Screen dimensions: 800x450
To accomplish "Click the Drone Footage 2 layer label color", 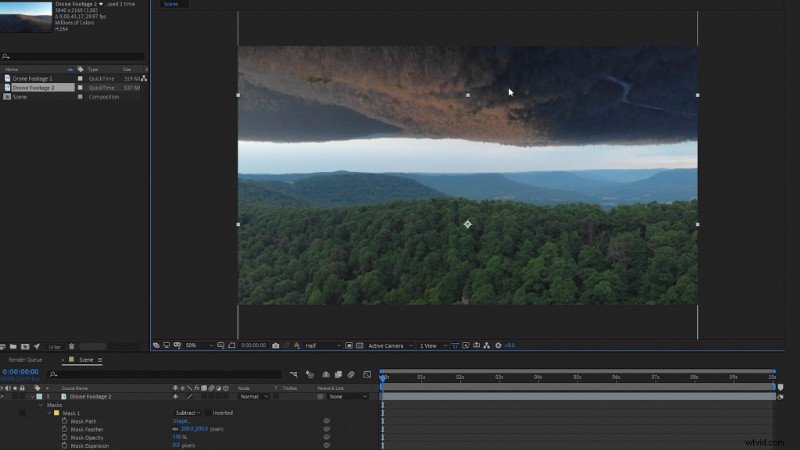I will click(39, 396).
